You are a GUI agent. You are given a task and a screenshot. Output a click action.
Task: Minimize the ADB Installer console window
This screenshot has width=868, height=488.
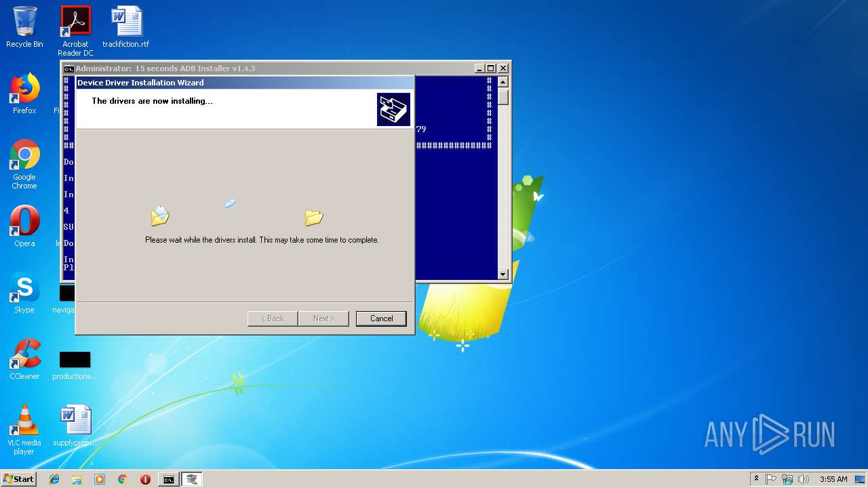click(x=479, y=68)
